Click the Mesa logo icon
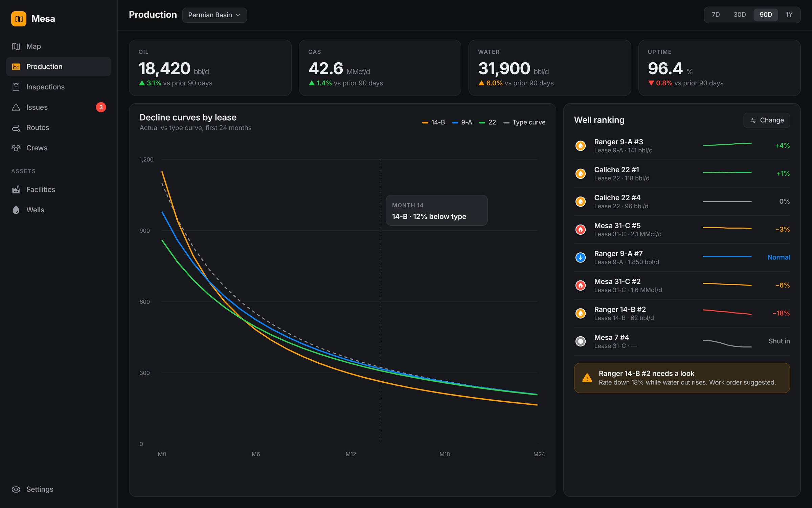 [x=19, y=19]
